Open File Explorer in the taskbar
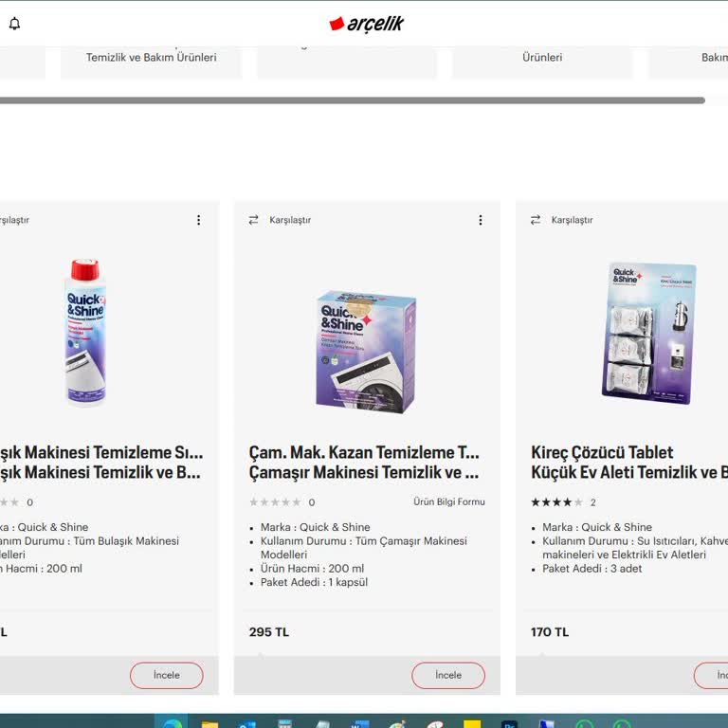Screen dimensions: 728x728 pyautogui.click(x=209, y=723)
